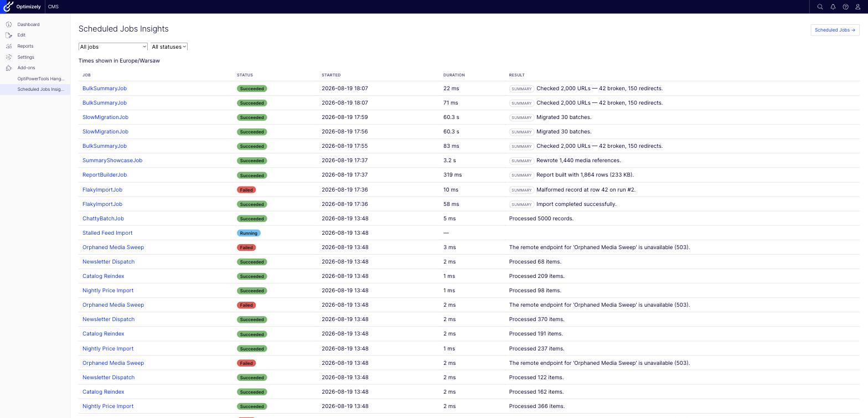Image resolution: width=868 pixels, height=418 pixels.
Task: Open Nightly Price Import that processed 98 items
Action: [108, 291]
